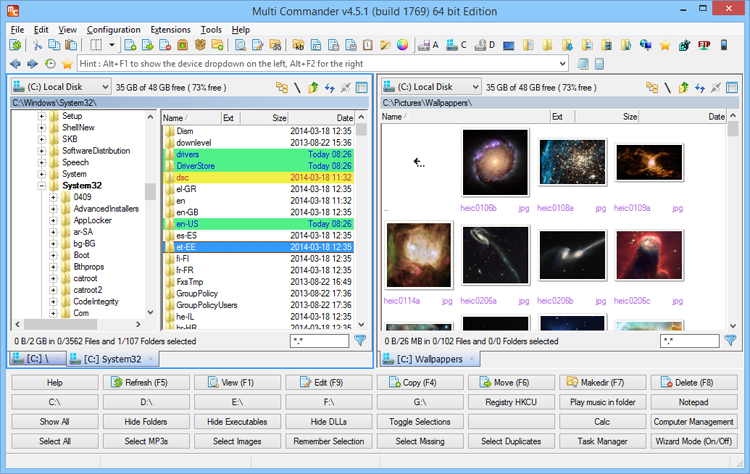Click the color wheel icon in the toolbar
The image size is (750, 474).
coord(403,45)
